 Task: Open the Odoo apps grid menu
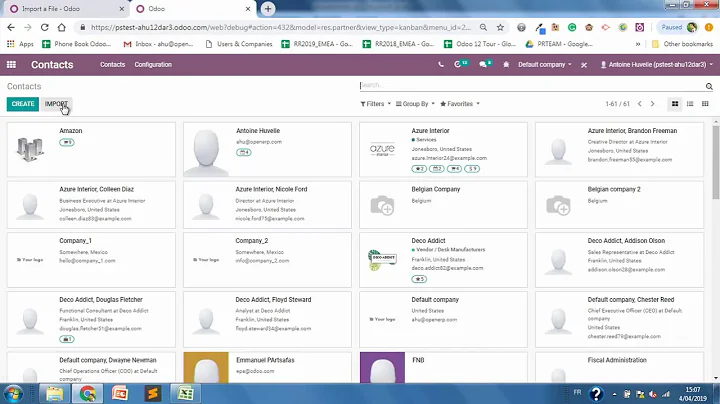tap(11, 65)
